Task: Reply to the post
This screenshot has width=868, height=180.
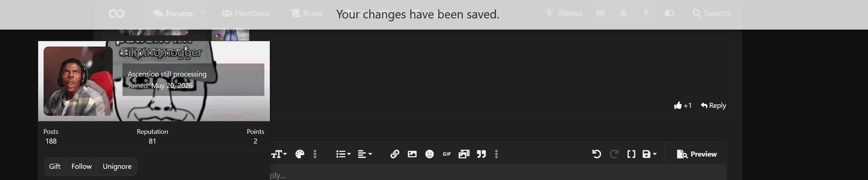Action: (x=713, y=106)
